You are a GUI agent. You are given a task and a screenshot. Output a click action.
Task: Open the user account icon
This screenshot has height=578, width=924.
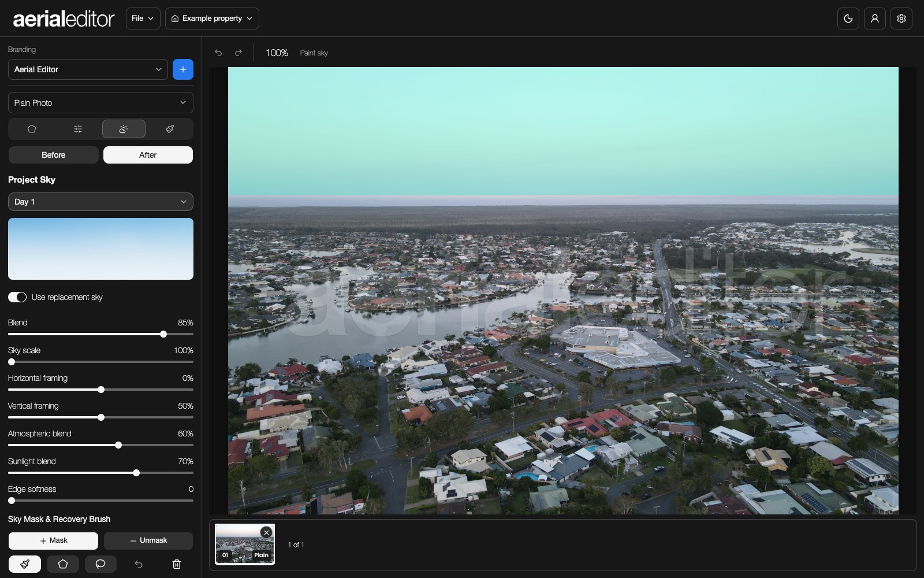click(875, 18)
